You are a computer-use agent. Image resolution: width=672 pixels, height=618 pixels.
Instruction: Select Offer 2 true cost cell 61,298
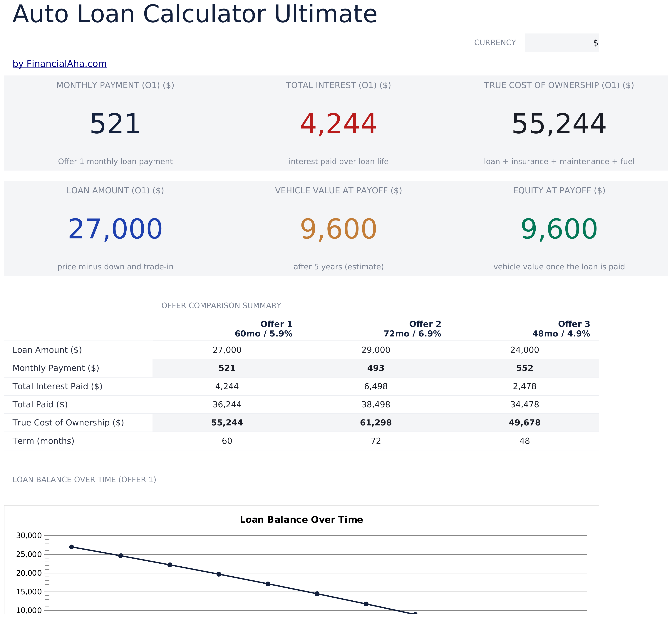(376, 423)
